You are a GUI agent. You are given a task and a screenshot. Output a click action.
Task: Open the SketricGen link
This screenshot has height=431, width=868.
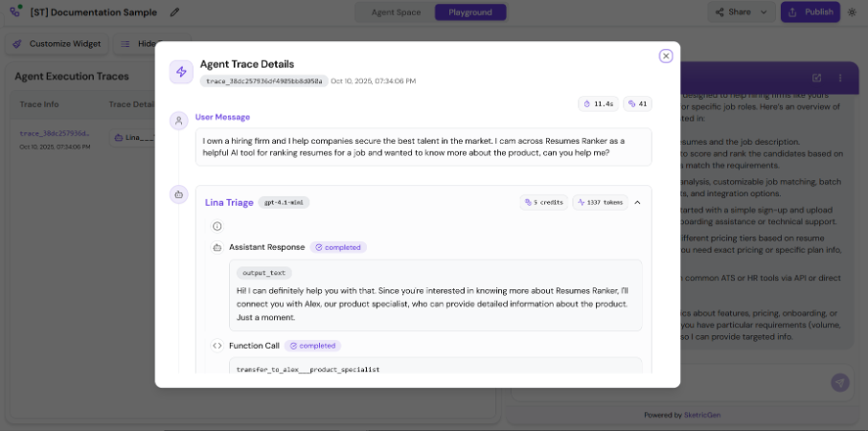tap(702, 415)
